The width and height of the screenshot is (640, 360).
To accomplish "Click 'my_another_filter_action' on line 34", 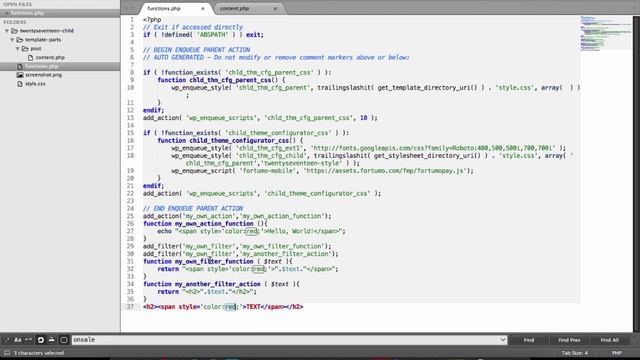I will click(x=218, y=284).
